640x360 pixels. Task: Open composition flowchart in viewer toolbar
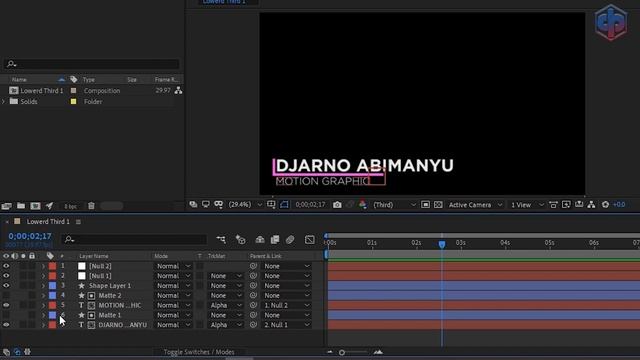tap(591, 204)
